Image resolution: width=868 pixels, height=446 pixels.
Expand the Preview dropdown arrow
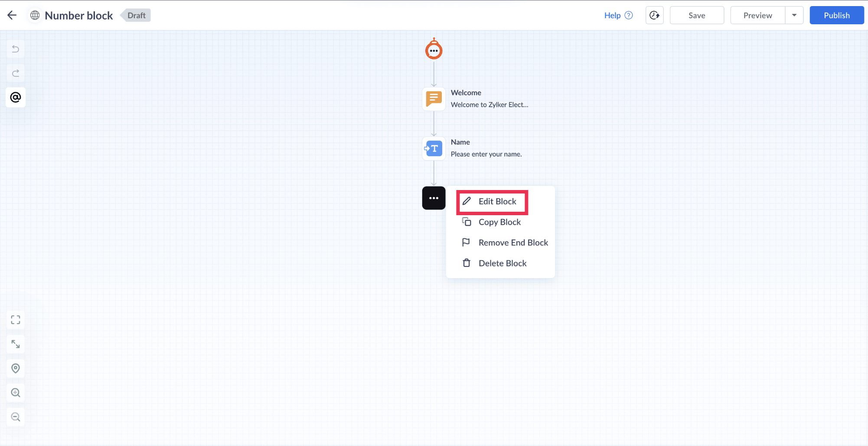tap(794, 15)
